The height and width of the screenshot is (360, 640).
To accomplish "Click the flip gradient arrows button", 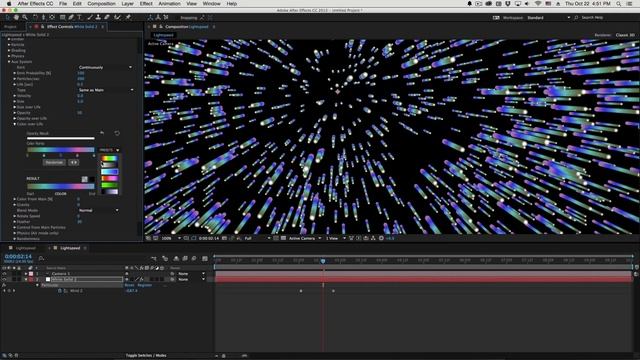I will click(x=73, y=162).
